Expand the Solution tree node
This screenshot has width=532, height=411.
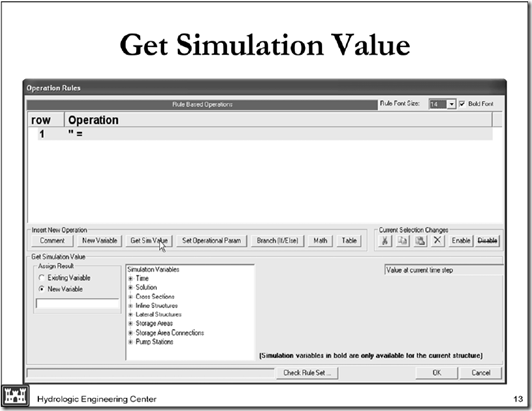131,287
